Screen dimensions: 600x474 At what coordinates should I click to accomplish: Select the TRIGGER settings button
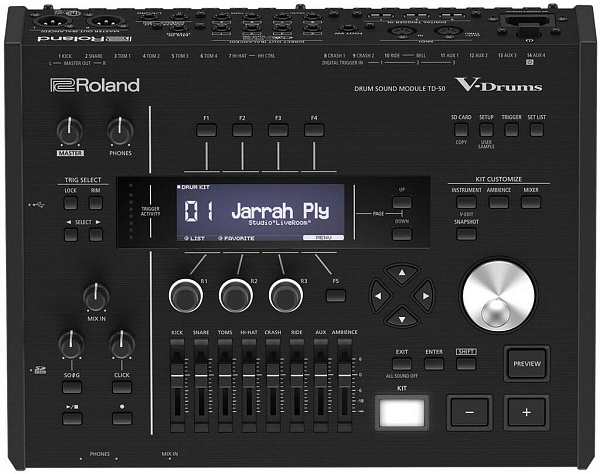(512, 130)
